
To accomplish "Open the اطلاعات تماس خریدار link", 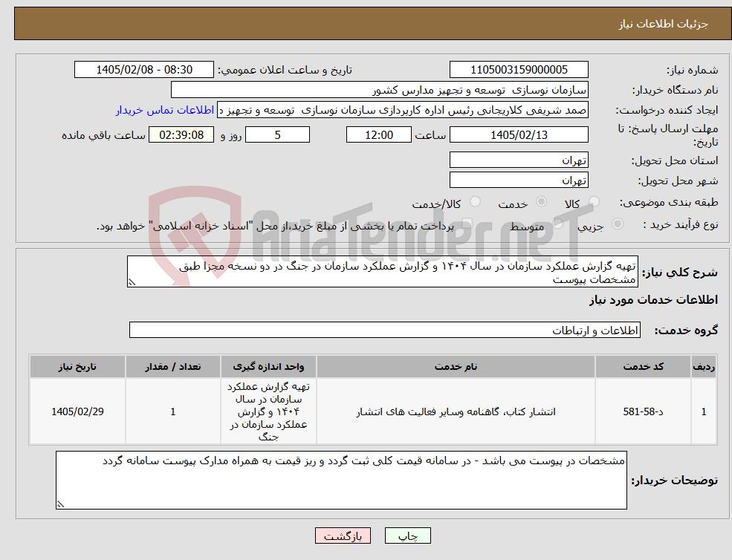I will pyautogui.click(x=165, y=110).
